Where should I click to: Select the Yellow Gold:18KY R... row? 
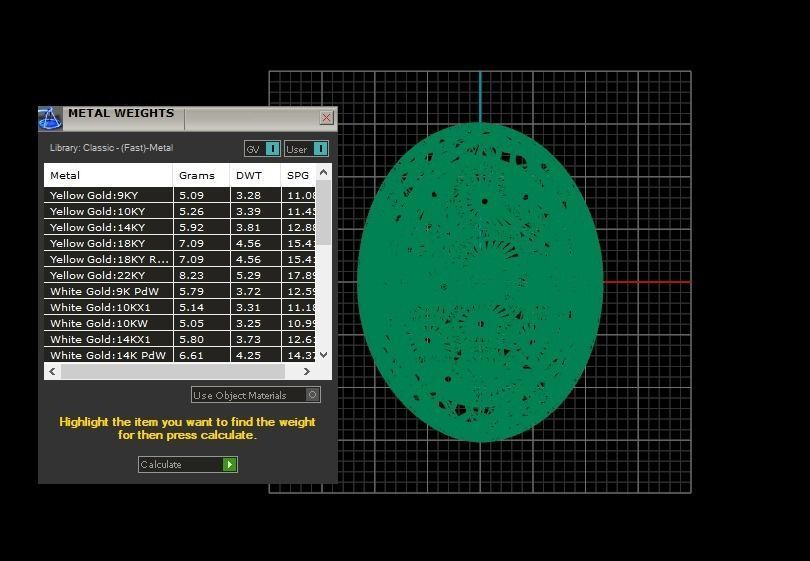(x=180, y=259)
